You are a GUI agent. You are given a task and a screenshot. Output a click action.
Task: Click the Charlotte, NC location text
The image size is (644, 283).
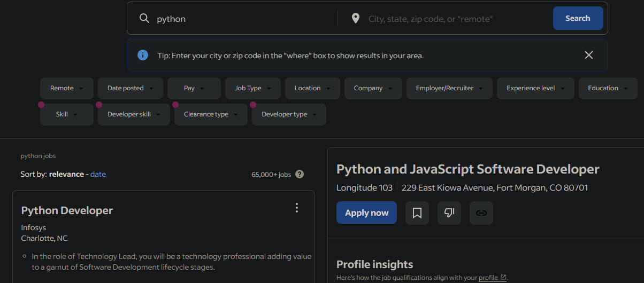click(44, 238)
